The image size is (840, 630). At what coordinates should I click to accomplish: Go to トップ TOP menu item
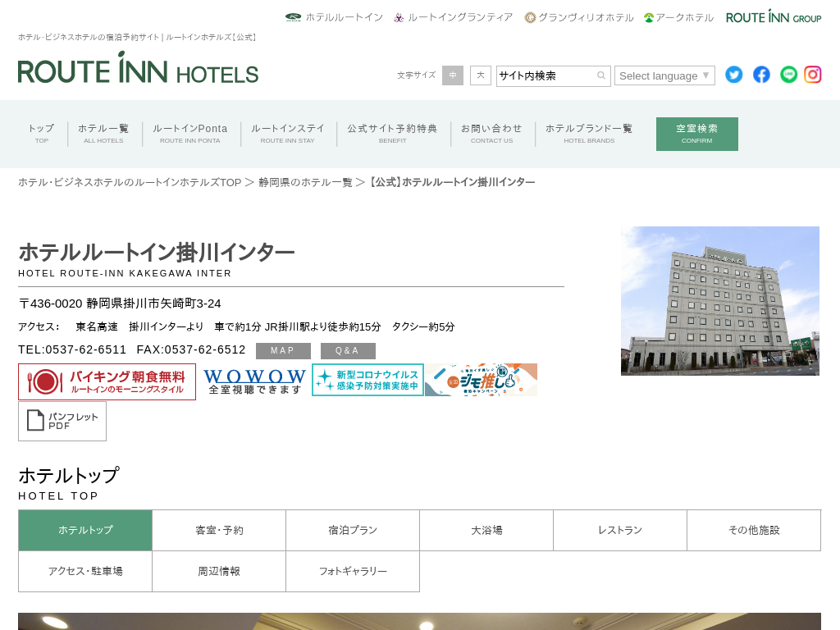(x=41, y=134)
